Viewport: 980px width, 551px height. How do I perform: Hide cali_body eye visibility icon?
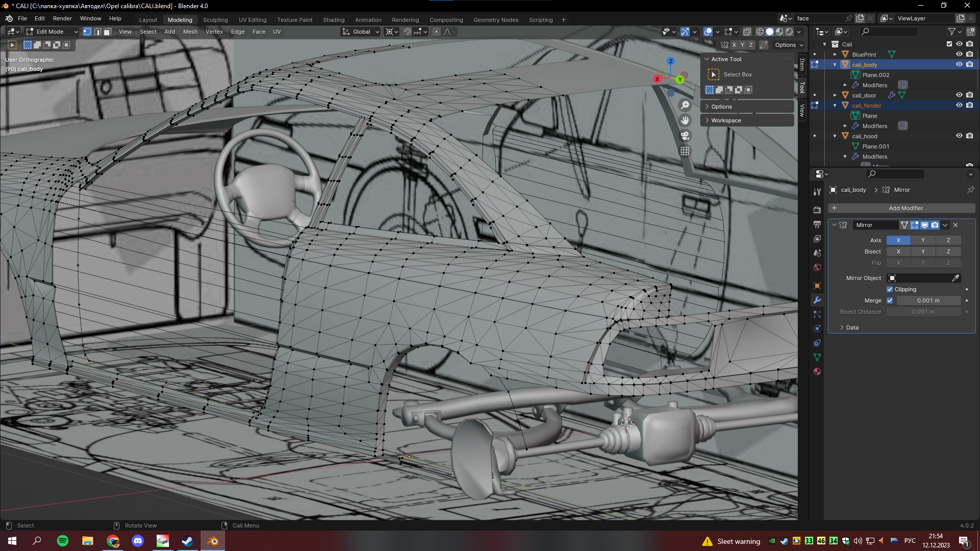pyautogui.click(x=959, y=64)
